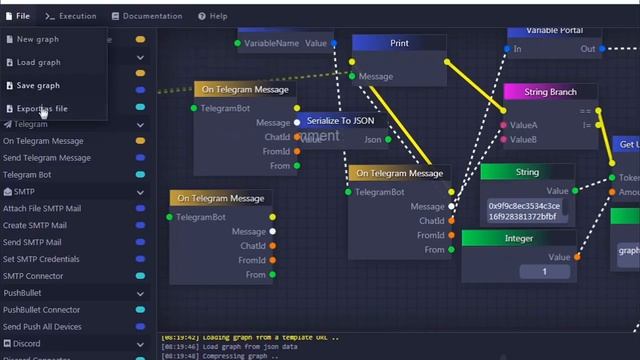640x360 pixels.
Task: Click the Print node Message input port
Action: [x=352, y=76]
